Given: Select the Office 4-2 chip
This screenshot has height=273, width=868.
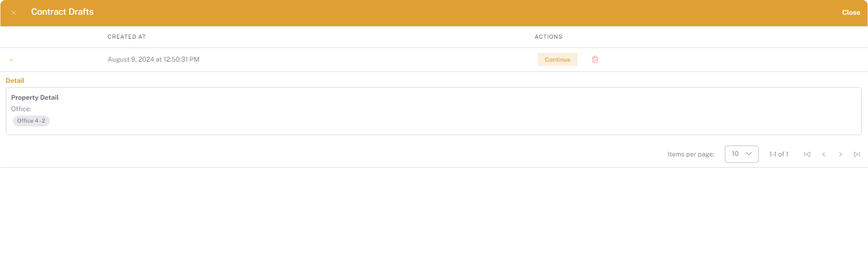Looking at the screenshot, I should 31,121.
